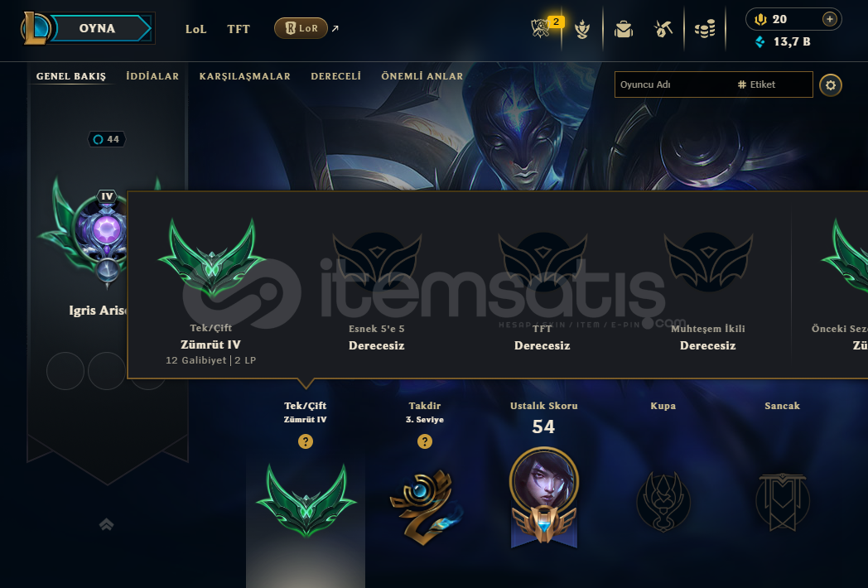Click question mark under Tek/Çift Zümrüt IV

[306, 441]
